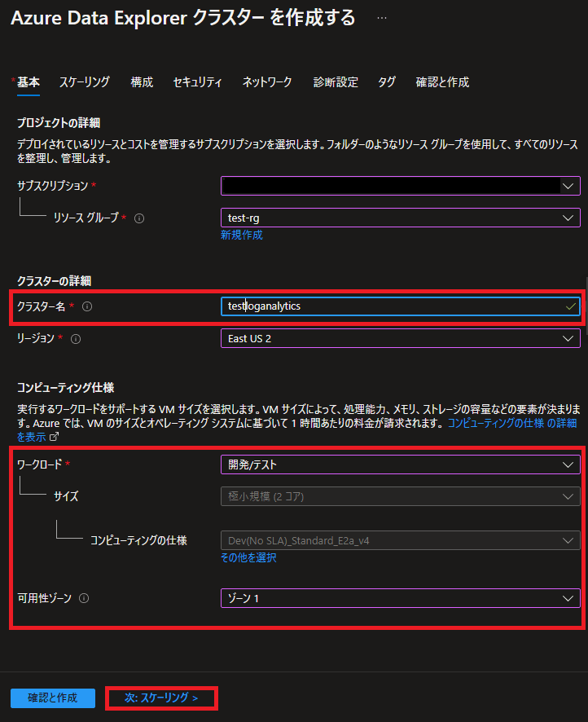Switch to the セキュリティ tab
The height and width of the screenshot is (722, 588).
pyautogui.click(x=197, y=82)
